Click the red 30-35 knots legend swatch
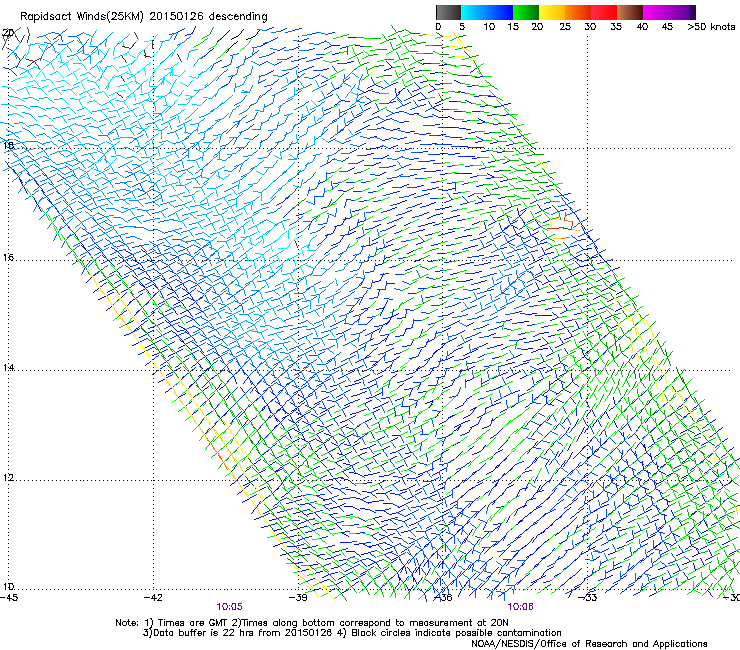 [x=604, y=12]
